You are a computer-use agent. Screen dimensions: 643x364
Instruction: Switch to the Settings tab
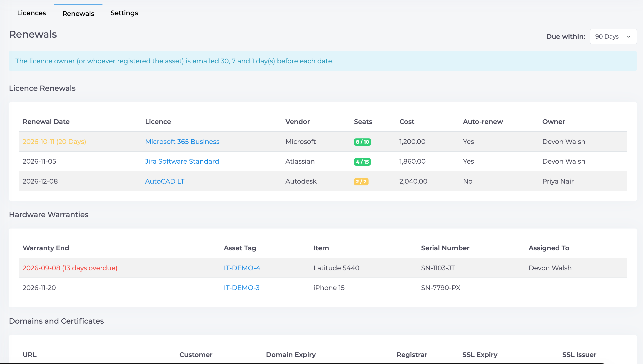tap(124, 13)
